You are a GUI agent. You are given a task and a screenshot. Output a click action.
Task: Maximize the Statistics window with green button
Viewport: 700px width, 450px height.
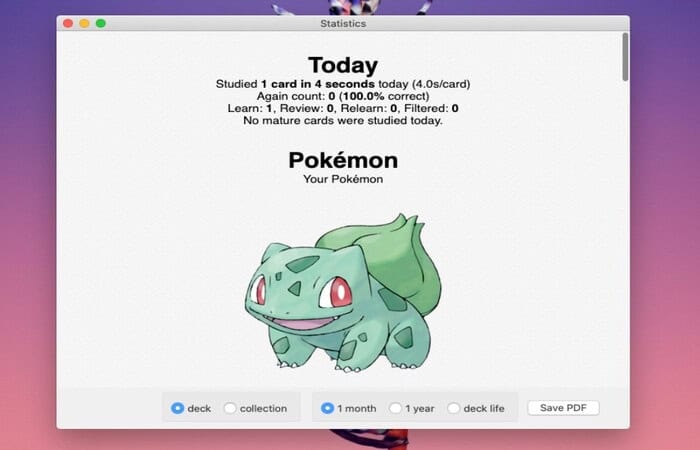tap(101, 23)
